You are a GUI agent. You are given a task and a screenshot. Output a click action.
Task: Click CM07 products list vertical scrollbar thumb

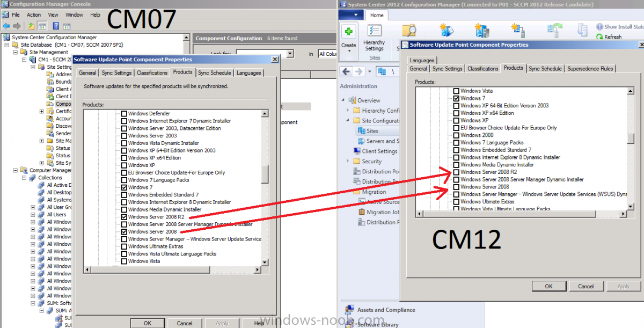tap(265, 174)
